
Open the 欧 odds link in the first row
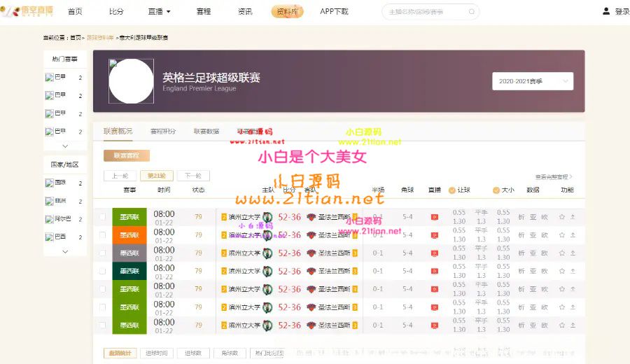pos(545,217)
